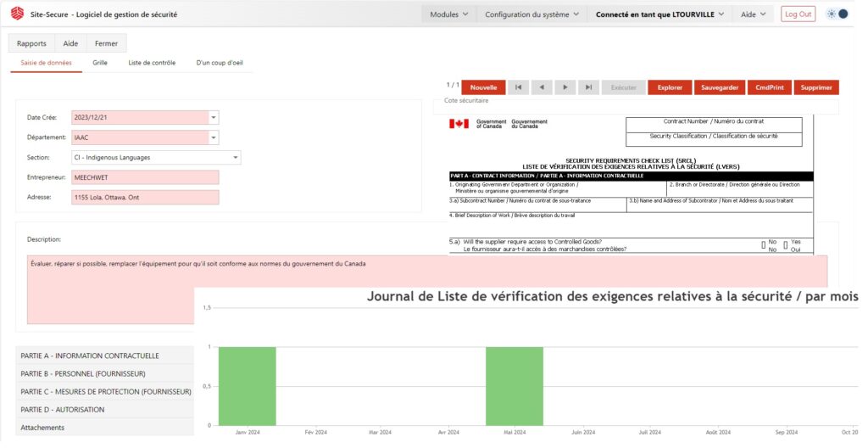Go to previous record arrow
Image resolution: width=868 pixels, height=448 pixels.
[x=542, y=87]
